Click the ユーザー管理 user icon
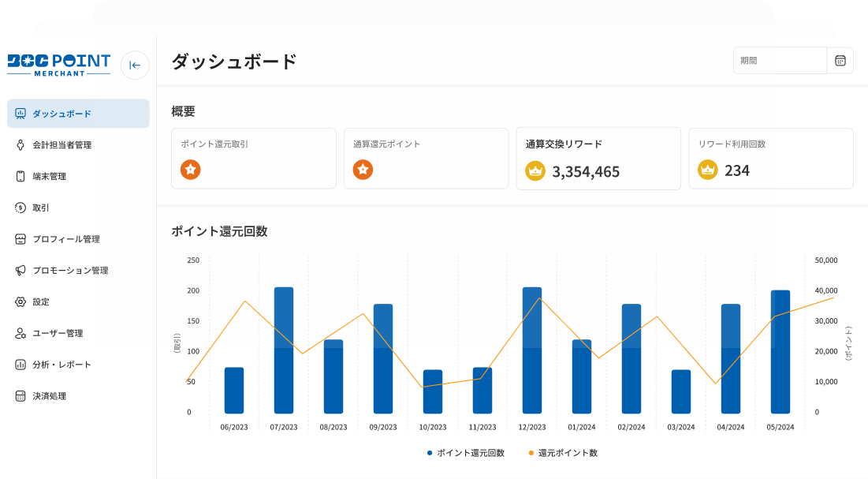868x479 pixels. 20,334
